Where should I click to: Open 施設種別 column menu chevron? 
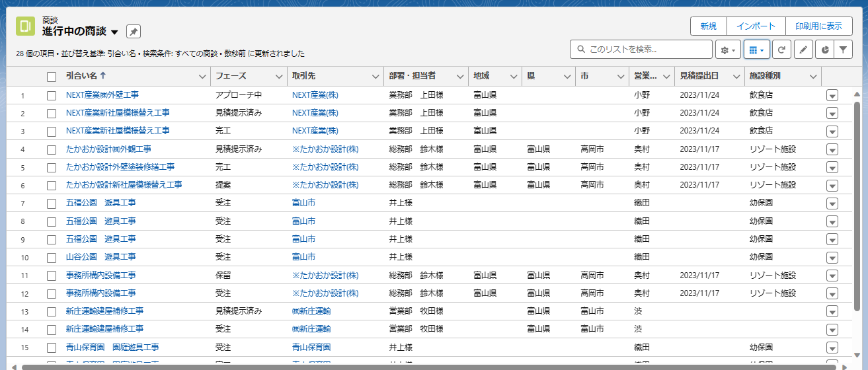click(812, 77)
